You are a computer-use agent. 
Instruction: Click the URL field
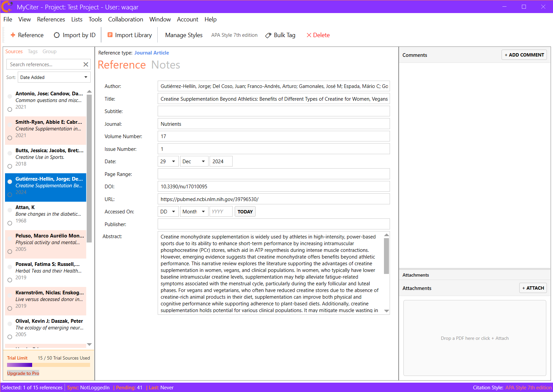pos(273,199)
